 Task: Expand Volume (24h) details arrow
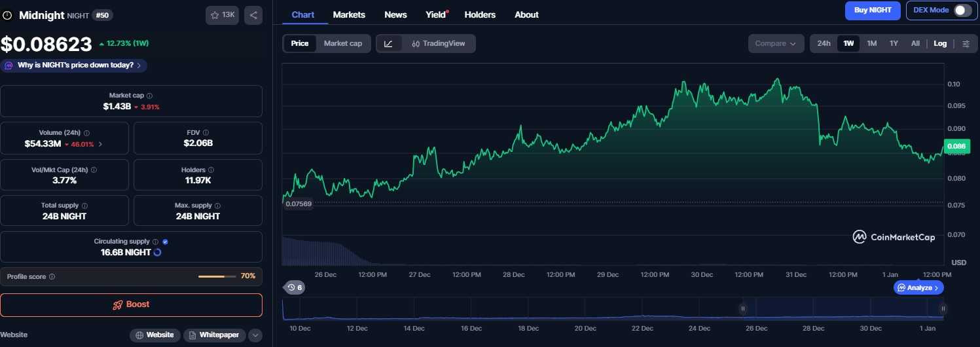tap(100, 144)
